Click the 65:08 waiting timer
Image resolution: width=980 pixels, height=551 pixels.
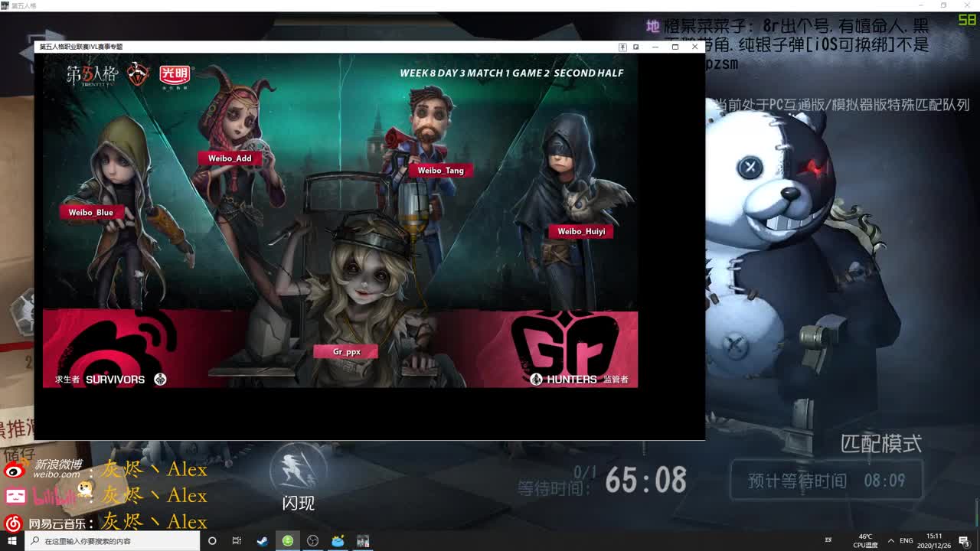tap(645, 481)
